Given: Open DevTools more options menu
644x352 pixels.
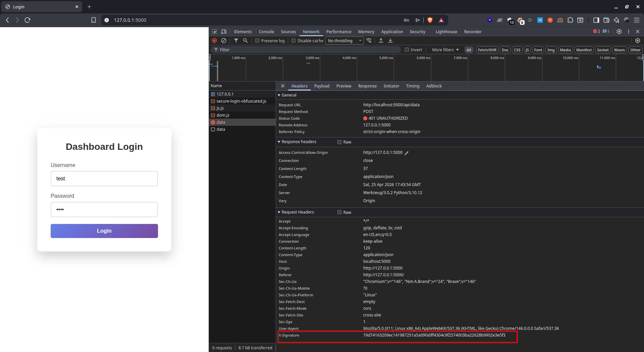Looking at the screenshot, I should pyautogui.click(x=629, y=32).
